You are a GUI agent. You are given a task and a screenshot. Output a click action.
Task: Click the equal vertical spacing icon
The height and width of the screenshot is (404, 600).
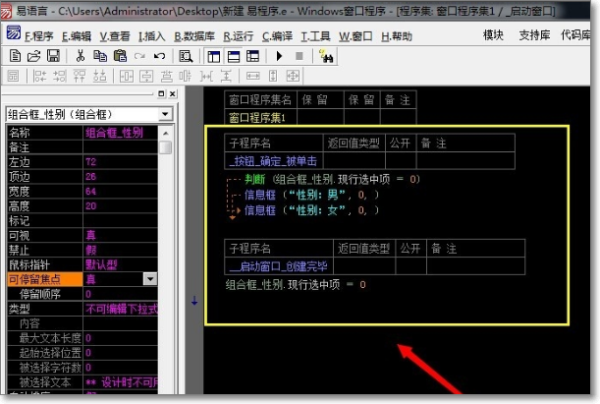click(x=226, y=76)
